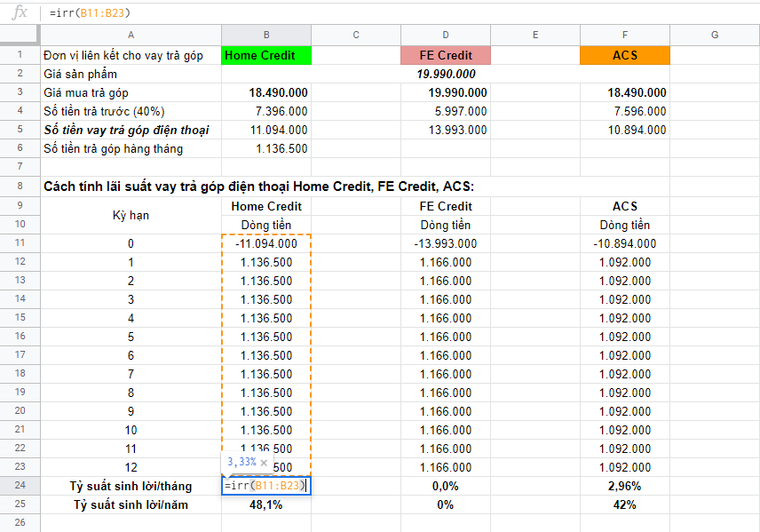Click ACS 1.092.000 in row 15
This screenshot has width=760, height=532.
(625, 318)
